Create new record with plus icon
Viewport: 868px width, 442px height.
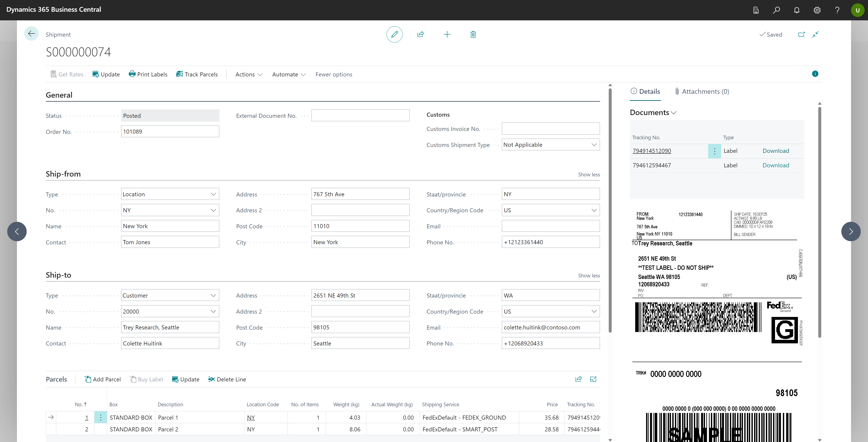[x=447, y=34]
